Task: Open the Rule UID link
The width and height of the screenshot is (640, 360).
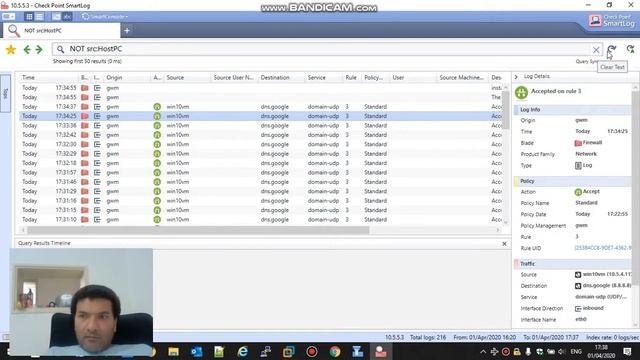Action: tap(602, 248)
